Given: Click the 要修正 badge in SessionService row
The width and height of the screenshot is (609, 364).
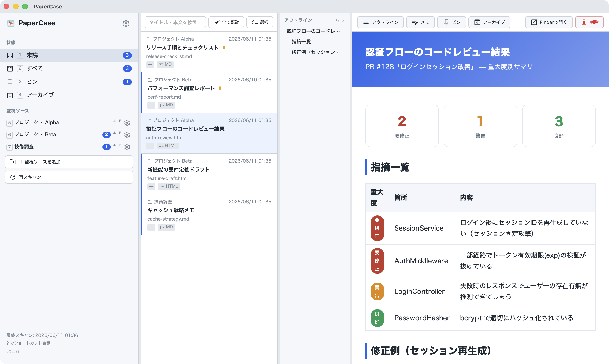Looking at the screenshot, I should [x=377, y=228].
